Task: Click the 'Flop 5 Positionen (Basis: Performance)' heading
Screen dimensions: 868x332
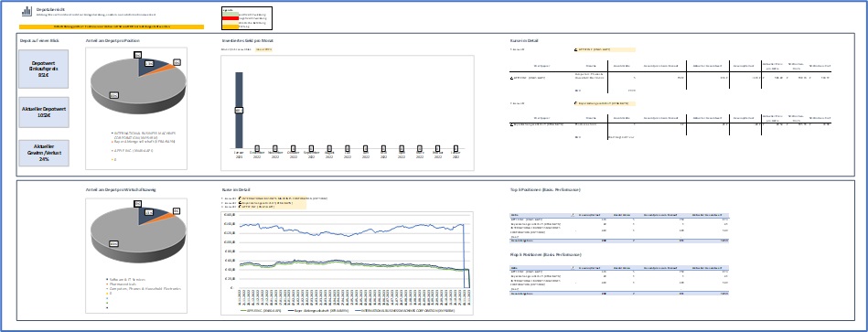Action: 546,254
